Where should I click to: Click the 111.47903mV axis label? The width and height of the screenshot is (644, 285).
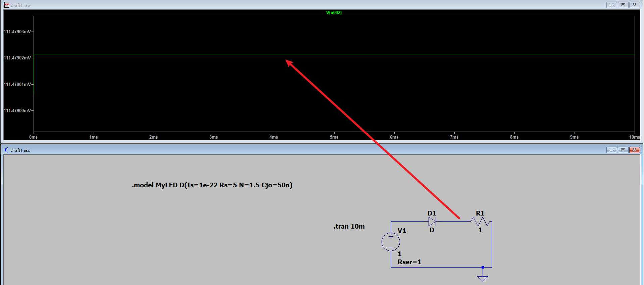tap(17, 32)
